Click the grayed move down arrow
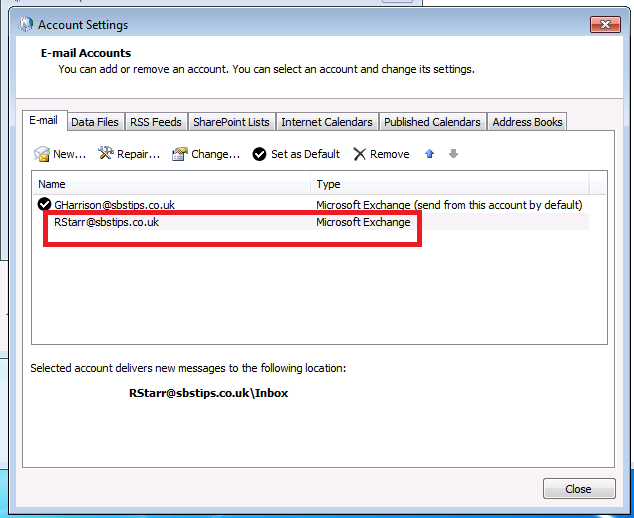Image resolution: width=634 pixels, height=518 pixels. pos(453,154)
